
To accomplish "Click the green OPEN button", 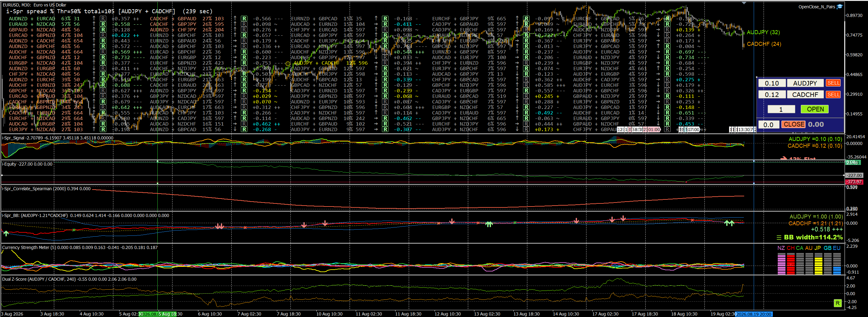I will (x=815, y=109).
